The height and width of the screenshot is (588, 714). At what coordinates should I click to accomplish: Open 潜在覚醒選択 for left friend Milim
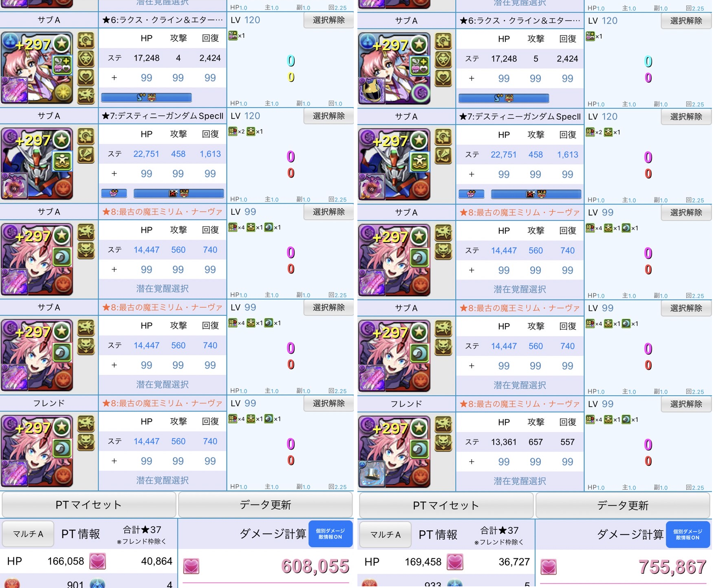(x=162, y=480)
